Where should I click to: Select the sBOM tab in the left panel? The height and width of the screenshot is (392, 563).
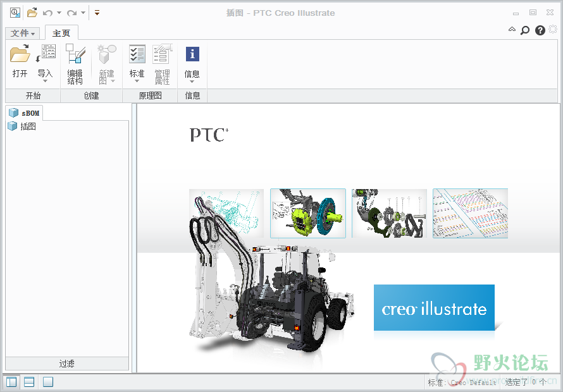click(x=24, y=113)
